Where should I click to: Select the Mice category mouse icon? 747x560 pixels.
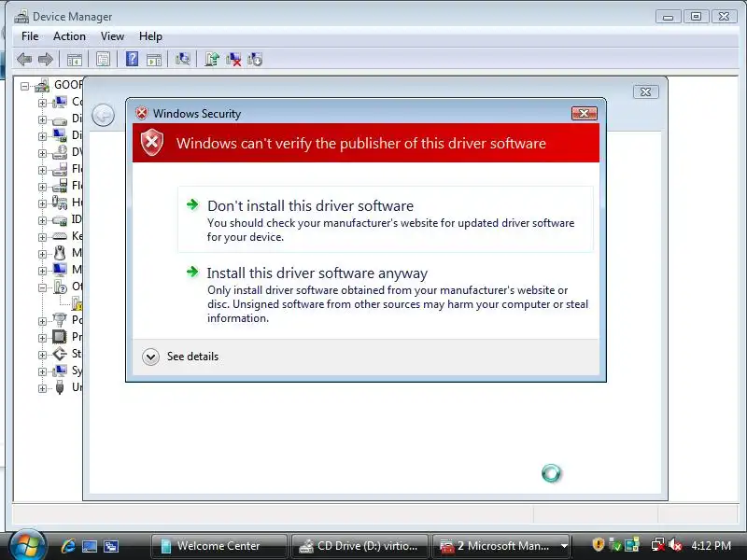point(60,253)
